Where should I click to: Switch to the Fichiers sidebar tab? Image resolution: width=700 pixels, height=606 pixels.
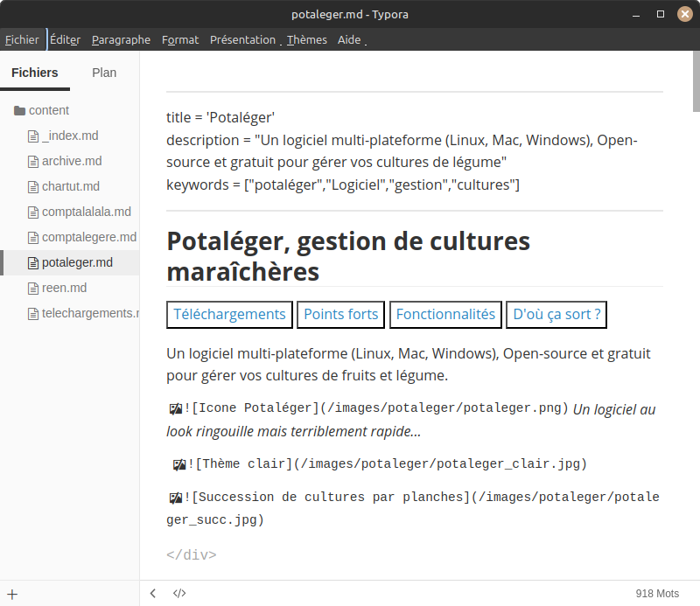(x=35, y=73)
